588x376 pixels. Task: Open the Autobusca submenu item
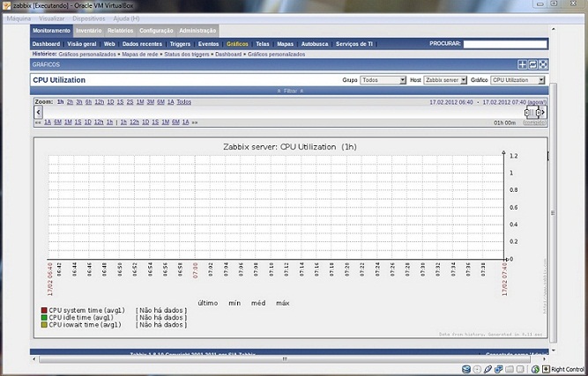pos(315,44)
